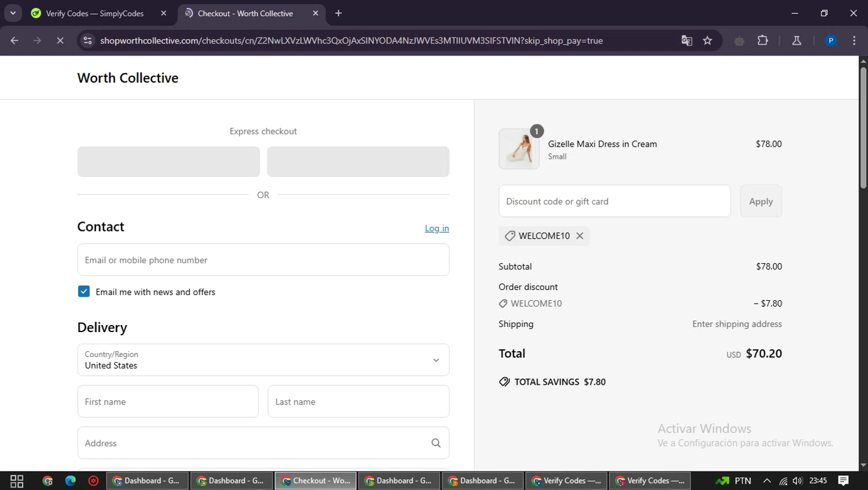Switch to the Checkout - Wo... taskbar window
Screen dimensions: 868x490
316,481
